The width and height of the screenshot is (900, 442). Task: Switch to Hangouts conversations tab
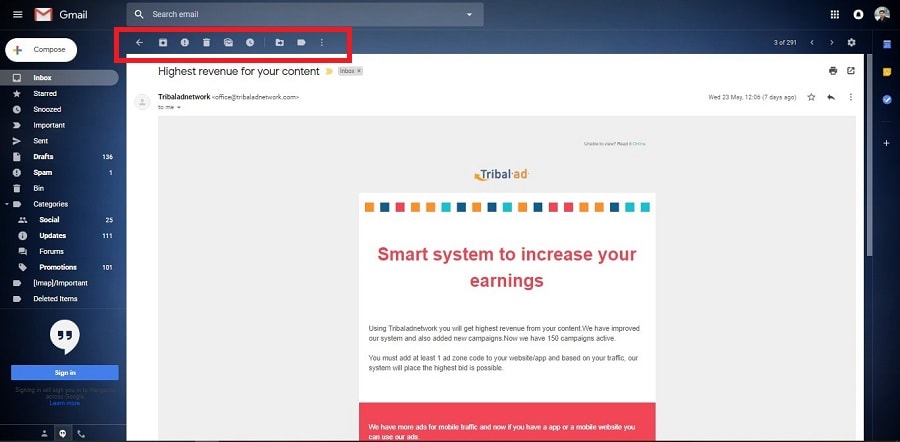point(62,434)
